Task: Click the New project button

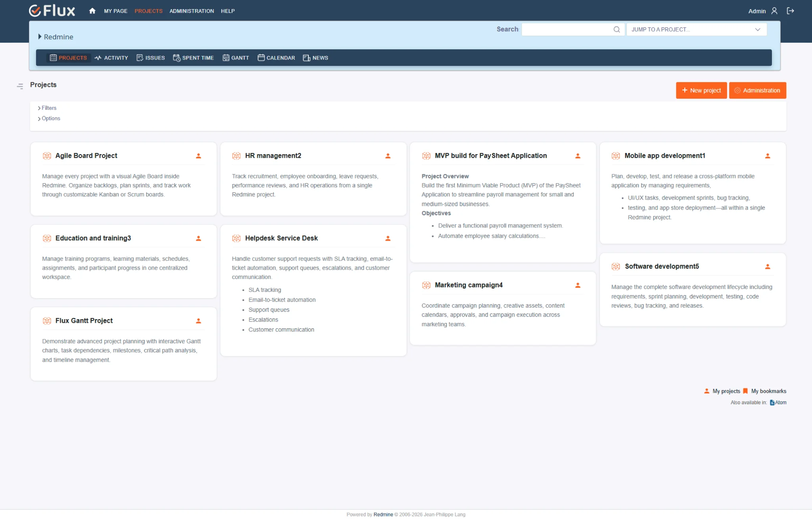Action: 701,90
